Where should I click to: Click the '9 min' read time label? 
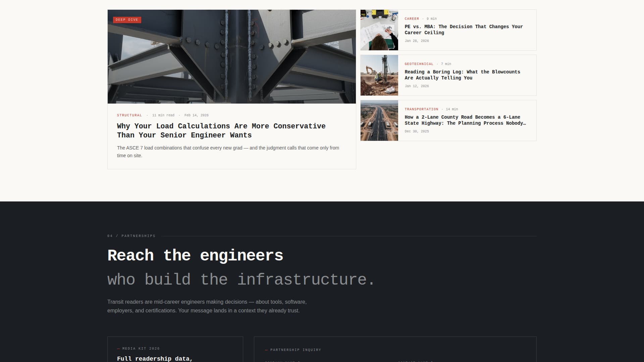tap(431, 19)
